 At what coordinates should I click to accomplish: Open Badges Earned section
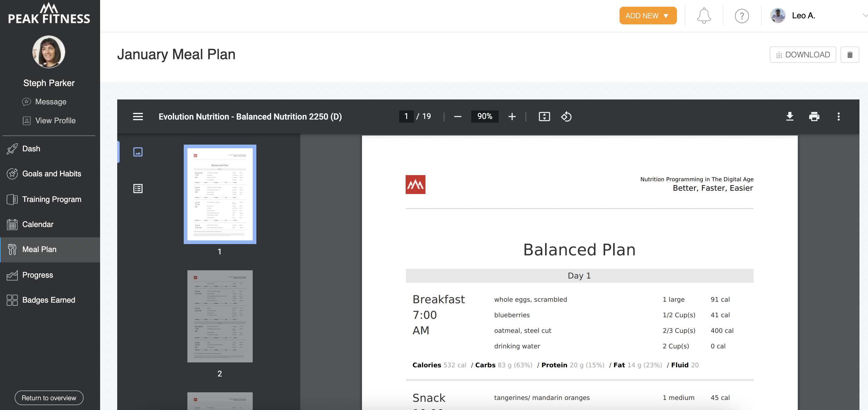(x=50, y=300)
